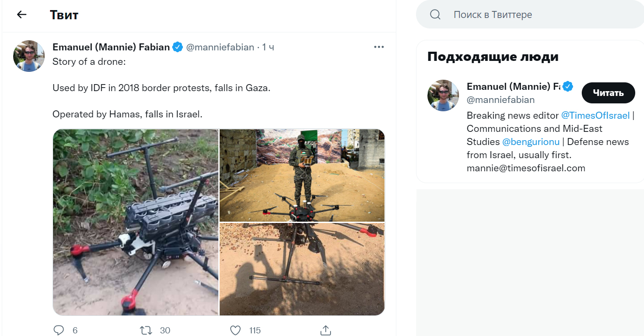This screenshot has width=644, height=336.
Task: Click the verified badge in the sidebar profile card
Action: click(x=568, y=87)
